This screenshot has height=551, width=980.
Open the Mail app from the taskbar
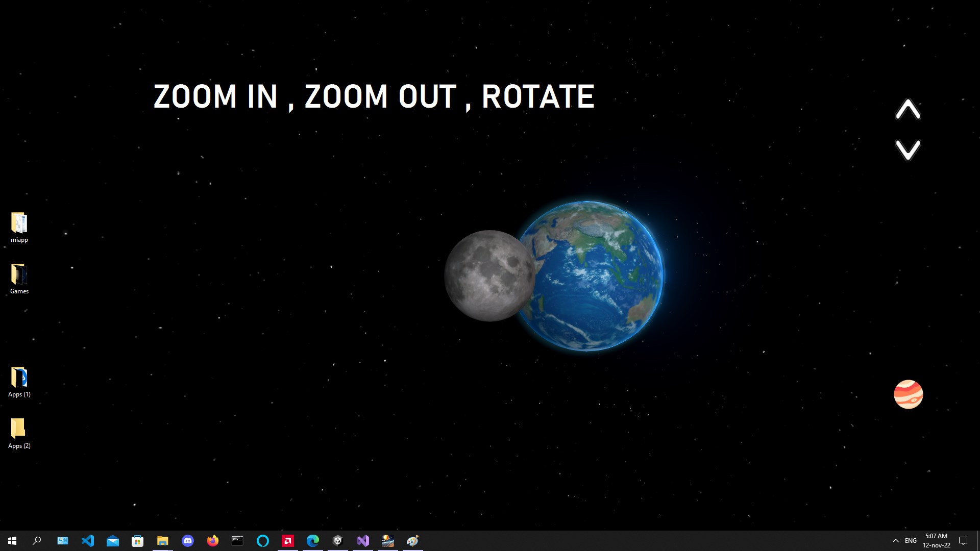click(x=113, y=540)
